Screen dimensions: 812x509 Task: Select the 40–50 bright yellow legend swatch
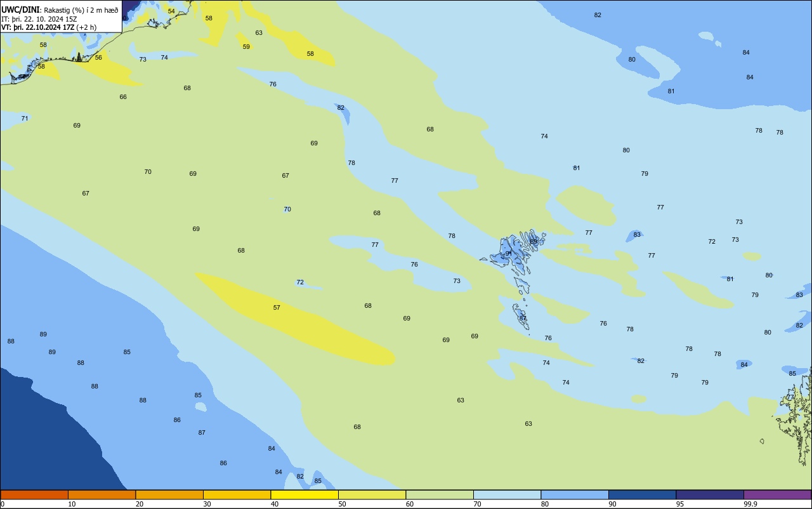coord(304,494)
